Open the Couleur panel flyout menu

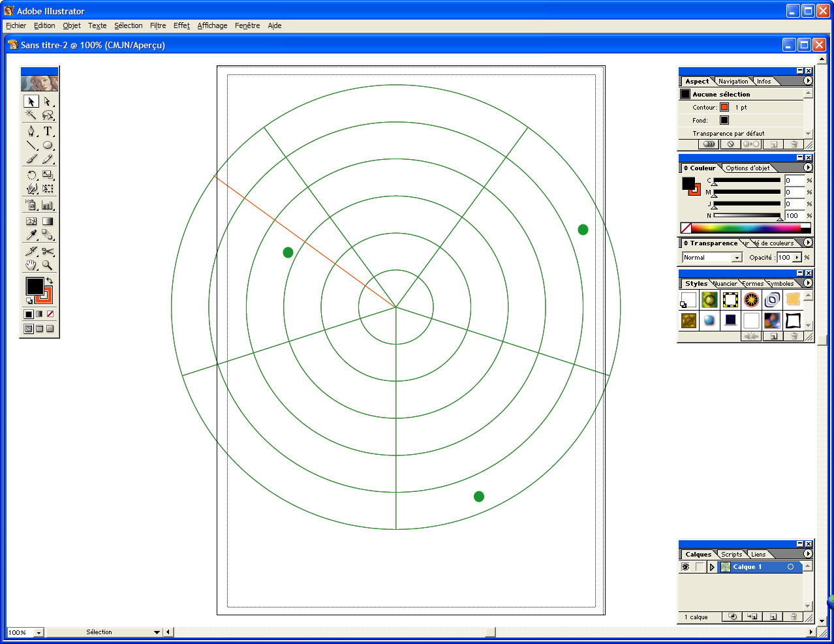pos(808,168)
